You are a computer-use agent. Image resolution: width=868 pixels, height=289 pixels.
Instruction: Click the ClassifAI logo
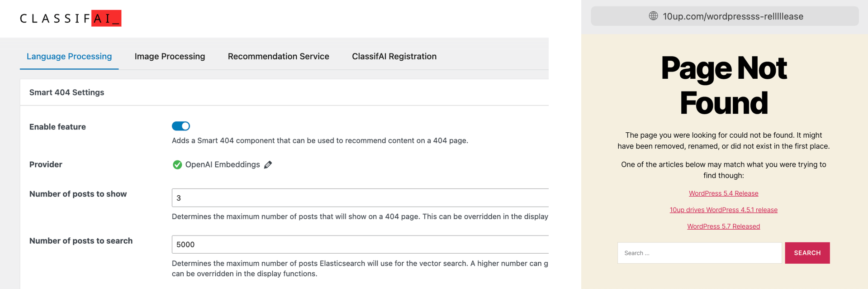pyautogui.click(x=71, y=18)
